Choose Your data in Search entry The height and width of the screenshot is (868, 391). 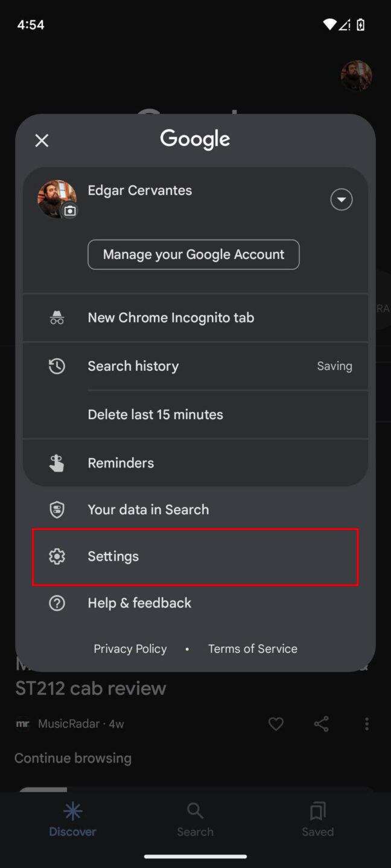pyautogui.click(x=148, y=509)
